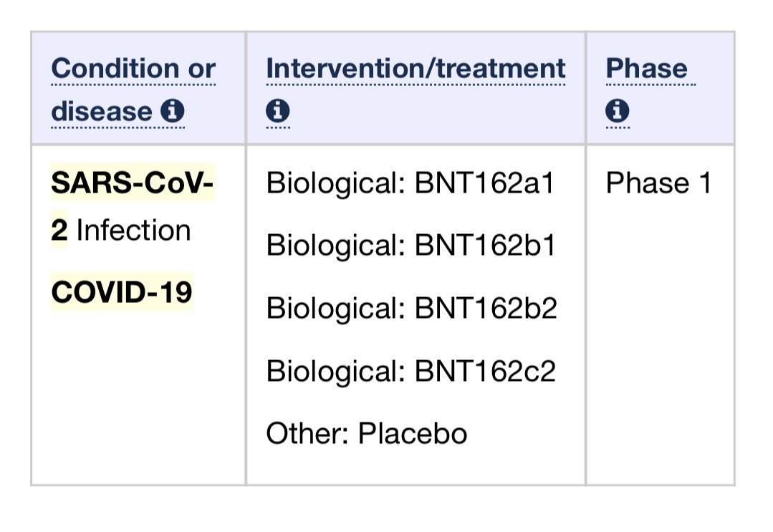Screen dimensions: 773x532
Task: Click the 'Phase 1' cell text
Action: tap(658, 183)
